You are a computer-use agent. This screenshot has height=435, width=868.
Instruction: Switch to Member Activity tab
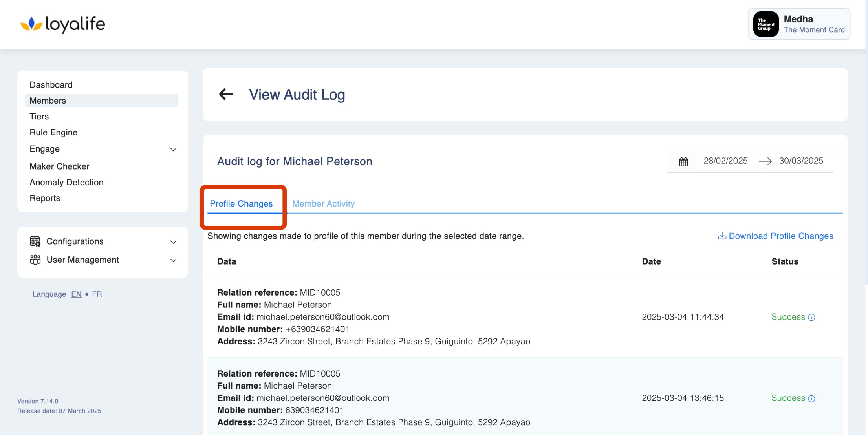(323, 203)
